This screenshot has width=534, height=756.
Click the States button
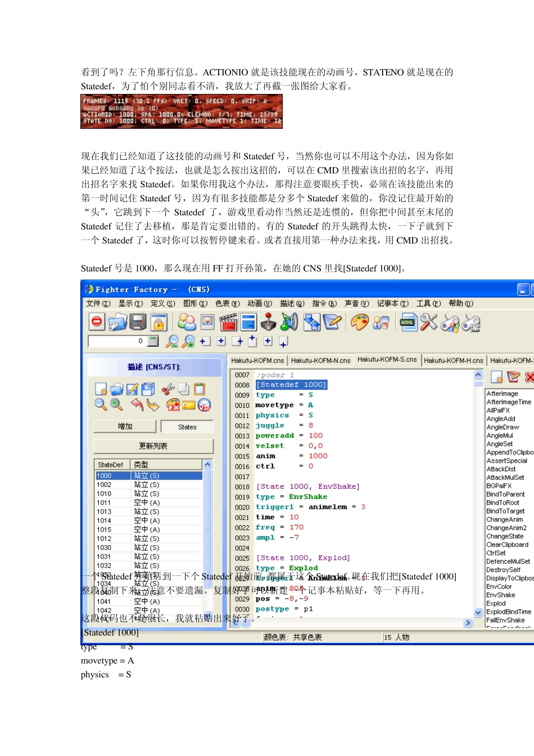point(187,427)
